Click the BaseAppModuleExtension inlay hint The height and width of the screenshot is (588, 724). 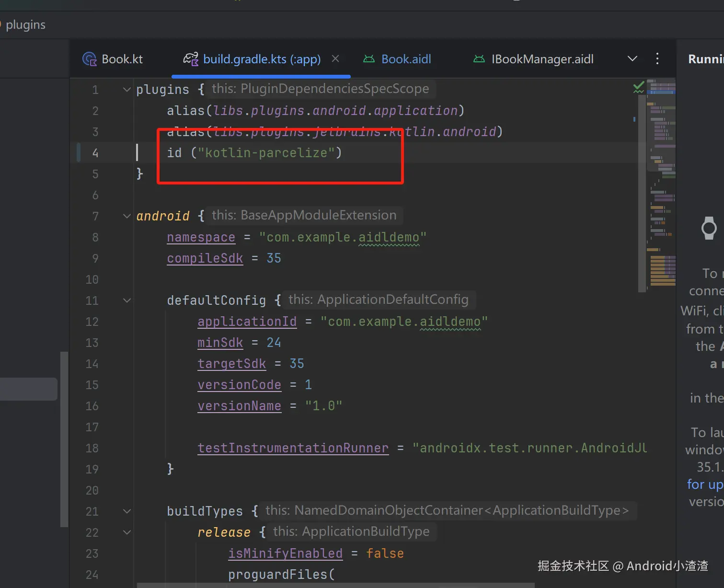click(x=304, y=215)
